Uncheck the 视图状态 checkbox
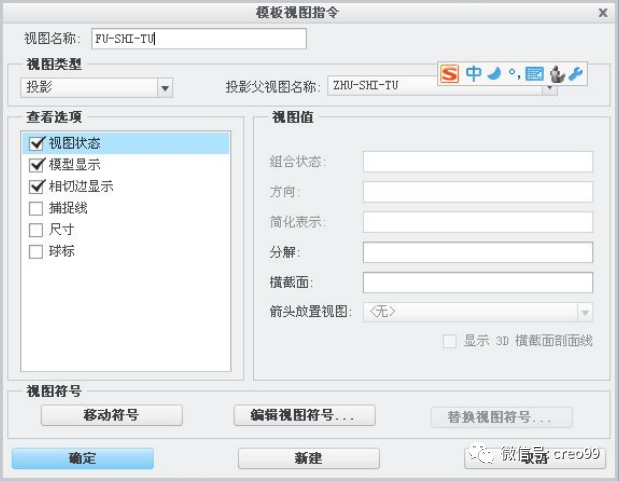 pyautogui.click(x=37, y=143)
